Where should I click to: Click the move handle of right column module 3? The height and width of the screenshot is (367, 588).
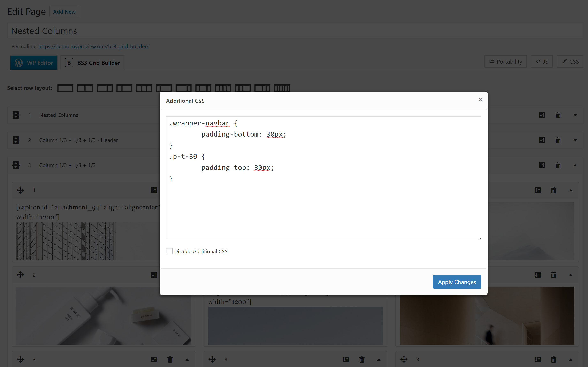click(x=404, y=359)
